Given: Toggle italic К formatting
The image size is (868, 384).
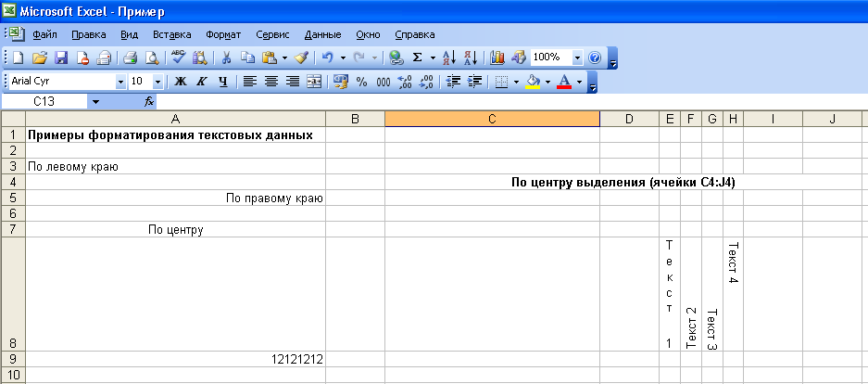Looking at the screenshot, I should 202,82.
